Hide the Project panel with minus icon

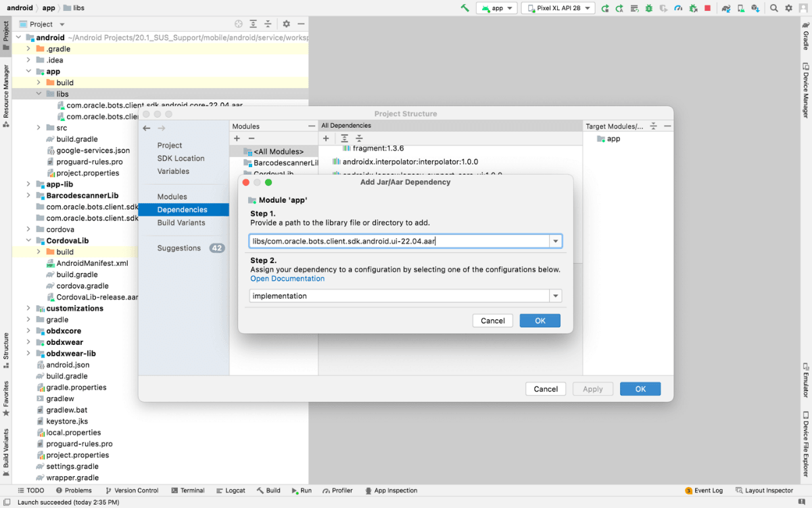(300, 24)
